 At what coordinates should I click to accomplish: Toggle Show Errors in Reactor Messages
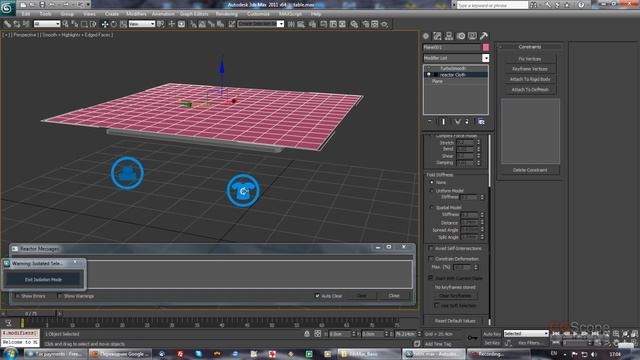click(18, 296)
